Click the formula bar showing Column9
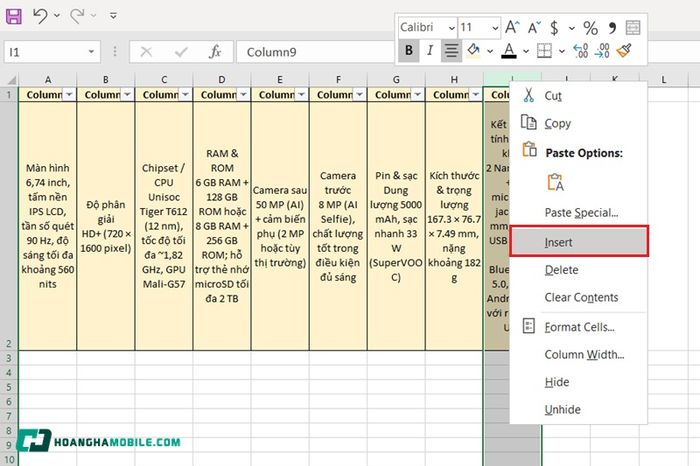 (315, 52)
